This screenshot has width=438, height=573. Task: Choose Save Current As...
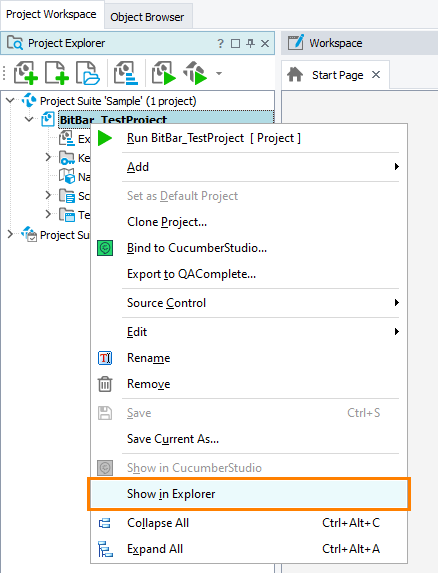[x=248, y=439]
